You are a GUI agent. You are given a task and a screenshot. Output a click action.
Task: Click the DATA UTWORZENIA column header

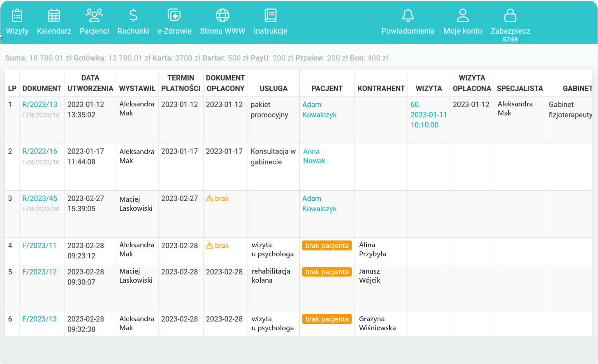(x=90, y=83)
